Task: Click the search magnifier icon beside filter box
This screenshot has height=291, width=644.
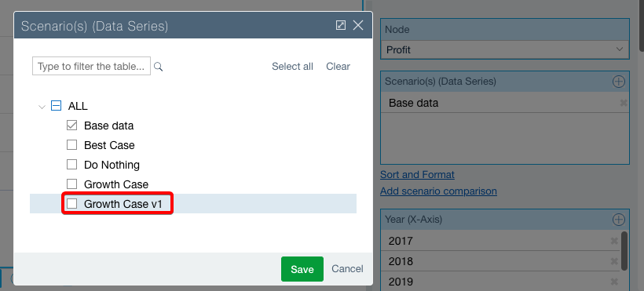Action: (158, 67)
